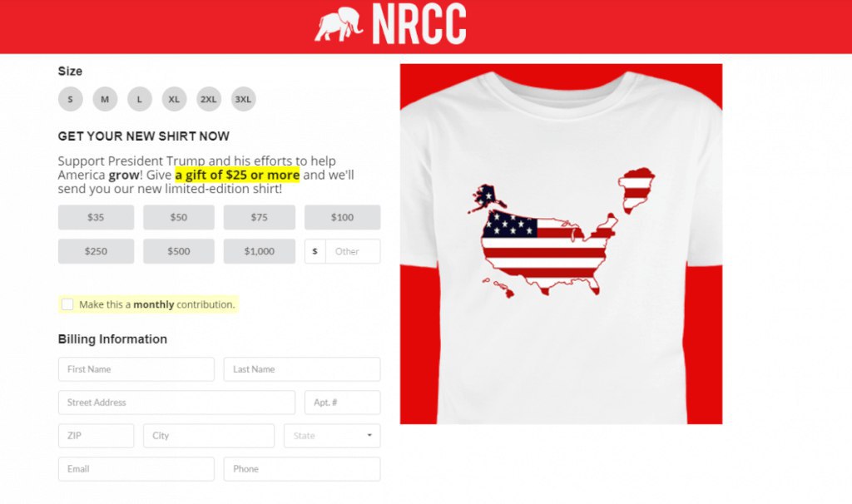Choose the $35 donation amount
Screen dimensions: 852x504
point(97,217)
